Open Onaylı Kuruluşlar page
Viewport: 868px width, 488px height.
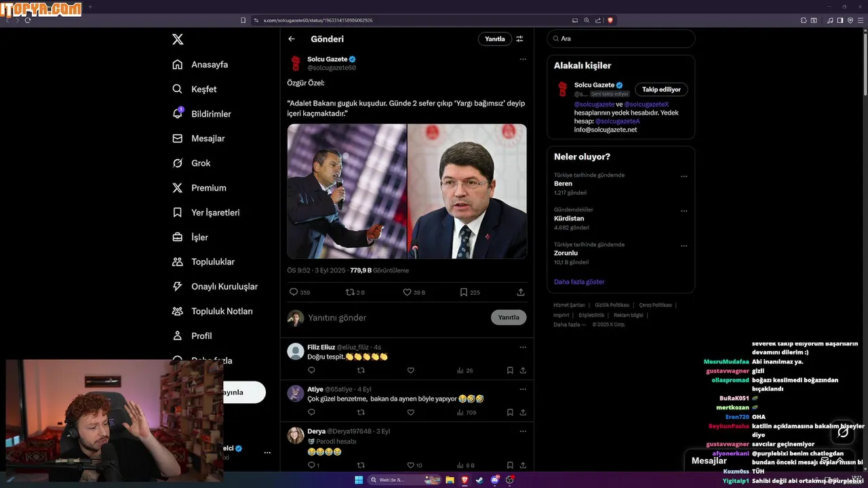coord(215,286)
